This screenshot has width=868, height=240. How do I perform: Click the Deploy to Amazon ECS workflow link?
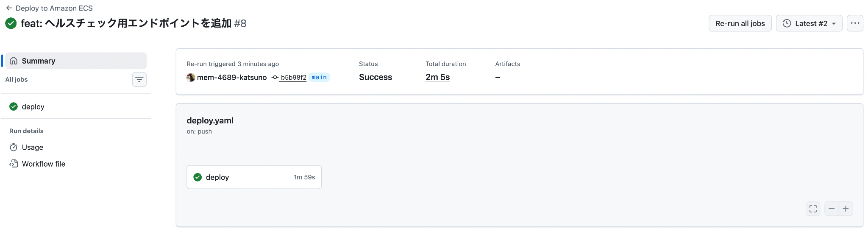pyautogui.click(x=54, y=8)
